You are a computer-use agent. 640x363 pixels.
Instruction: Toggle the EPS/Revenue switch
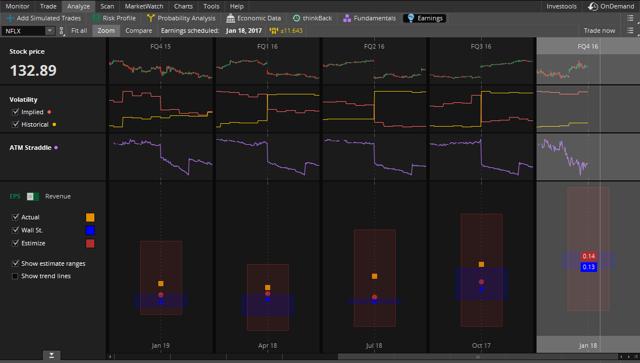[x=33, y=196]
